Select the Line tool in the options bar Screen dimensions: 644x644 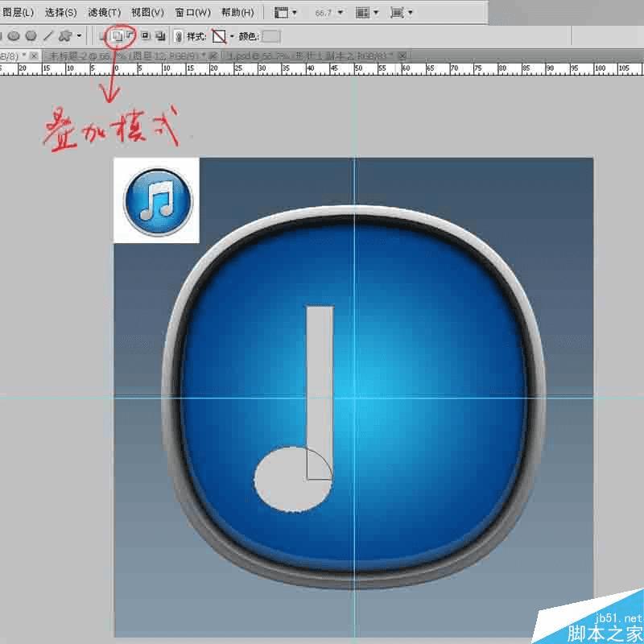47,35
